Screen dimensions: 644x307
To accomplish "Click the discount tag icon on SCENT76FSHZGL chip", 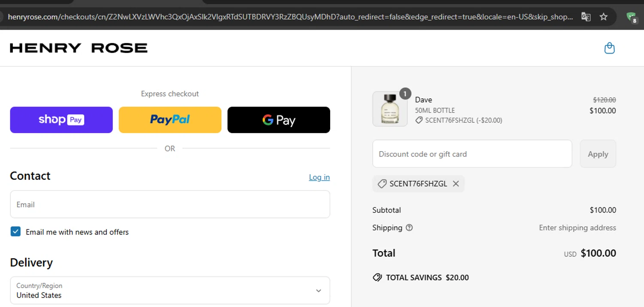I will click(x=382, y=184).
